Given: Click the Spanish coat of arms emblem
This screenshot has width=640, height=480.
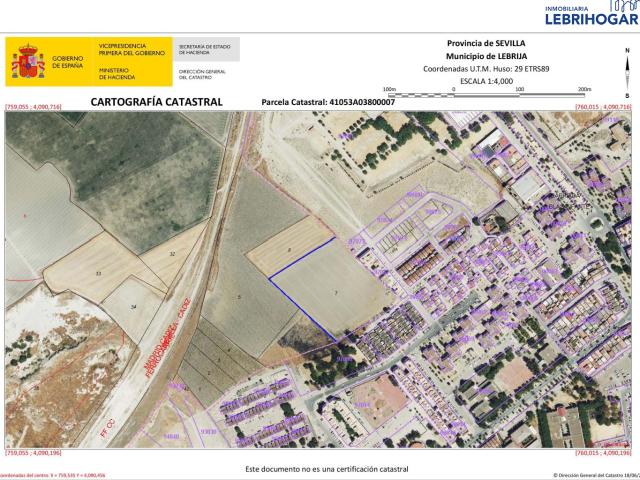Looking at the screenshot, I should coord(25,62).
